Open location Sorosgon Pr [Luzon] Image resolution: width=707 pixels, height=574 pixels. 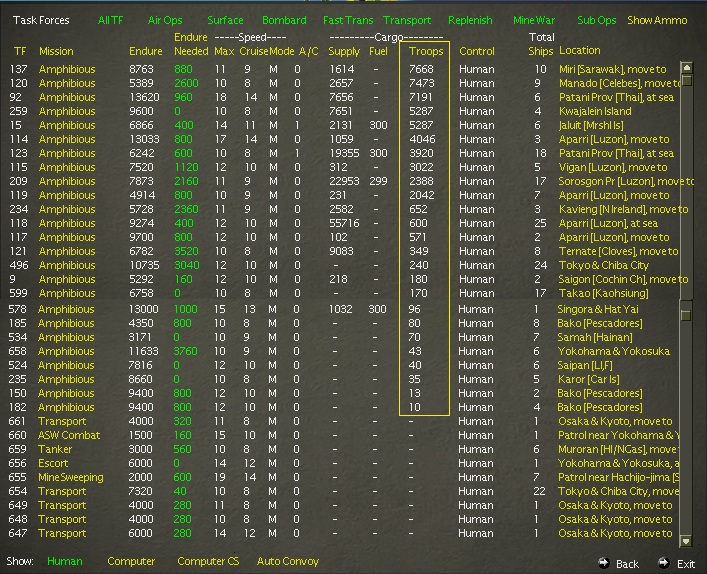[x=626, y=181]
